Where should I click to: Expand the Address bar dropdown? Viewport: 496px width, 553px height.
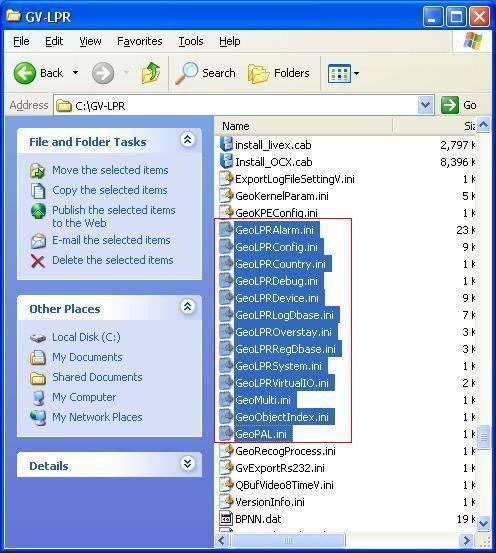(x=425, y=105)
